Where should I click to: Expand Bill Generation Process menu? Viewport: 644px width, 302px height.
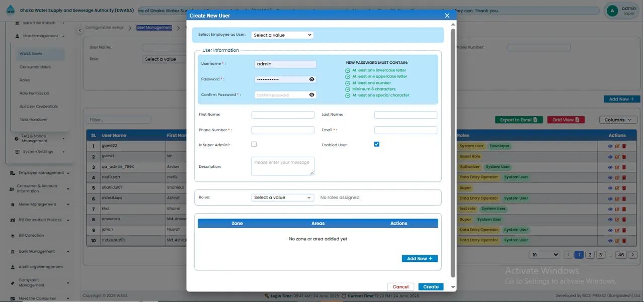[40, 220]
